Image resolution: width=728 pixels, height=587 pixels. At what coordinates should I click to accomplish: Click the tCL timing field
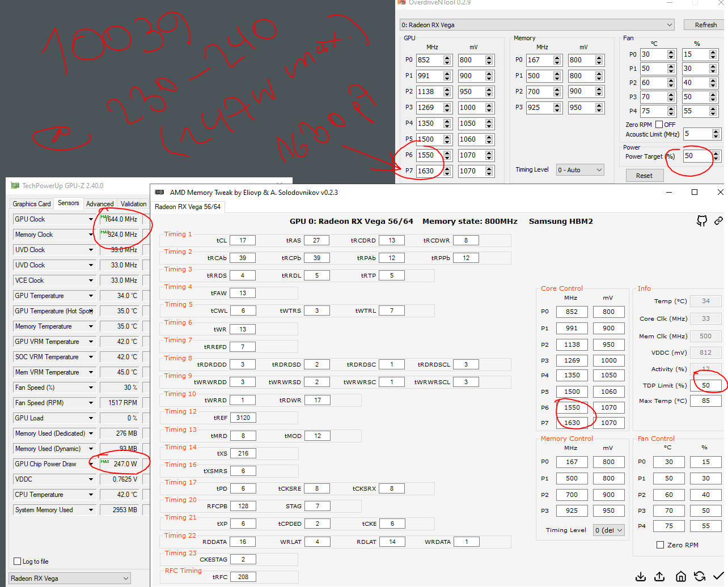[243, 240]
